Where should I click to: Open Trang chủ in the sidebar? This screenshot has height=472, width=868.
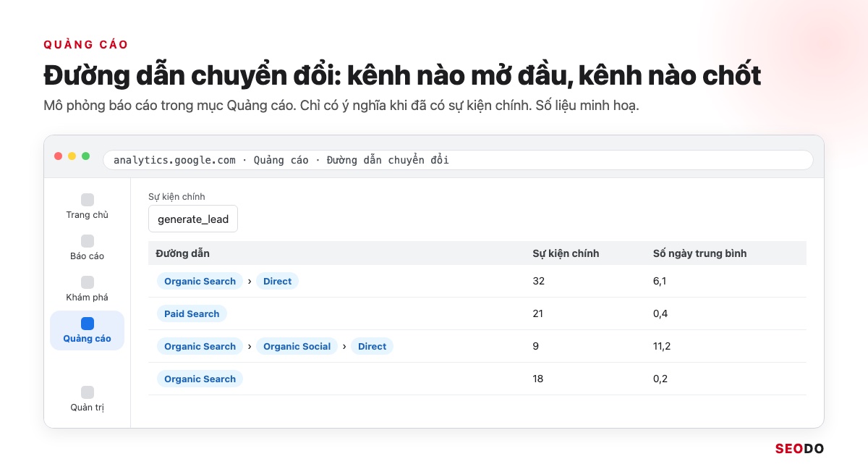[x=87, y=206]
